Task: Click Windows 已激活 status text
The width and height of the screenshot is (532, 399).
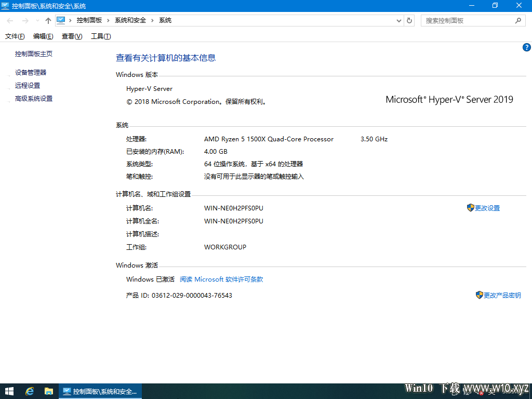Action: [150, 280]
